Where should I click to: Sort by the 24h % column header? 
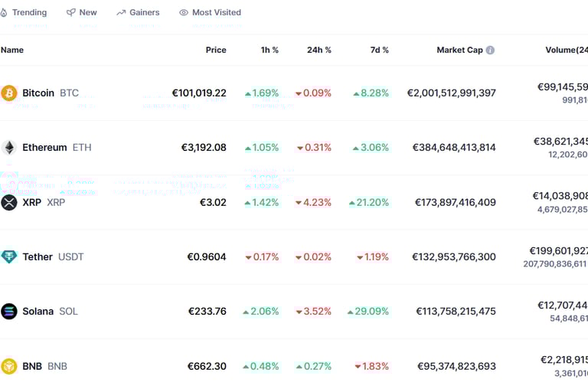[x=319, y=50]
